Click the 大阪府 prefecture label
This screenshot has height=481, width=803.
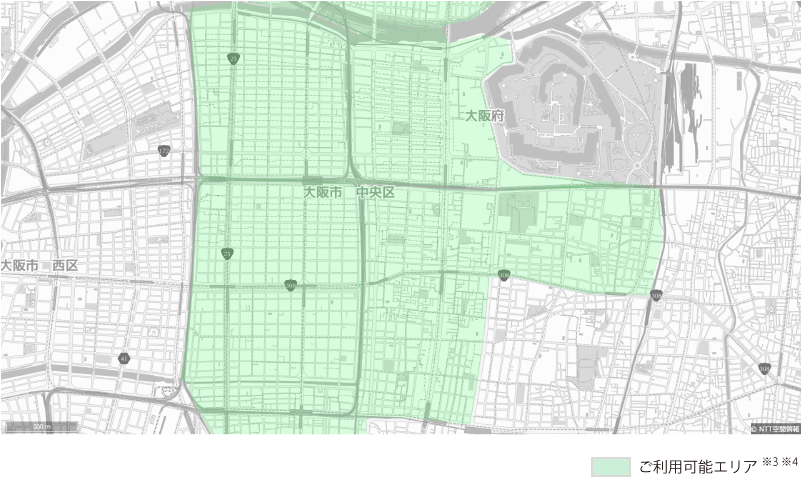pos(484,117)
